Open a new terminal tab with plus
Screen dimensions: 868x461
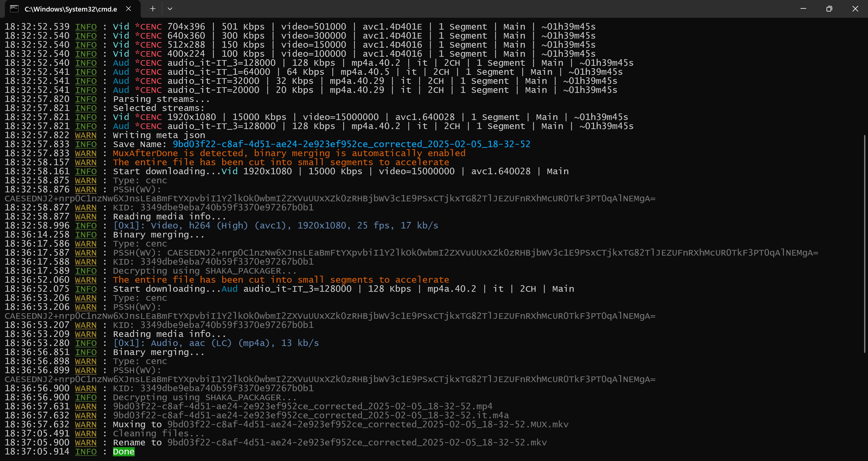click(153, 9)
